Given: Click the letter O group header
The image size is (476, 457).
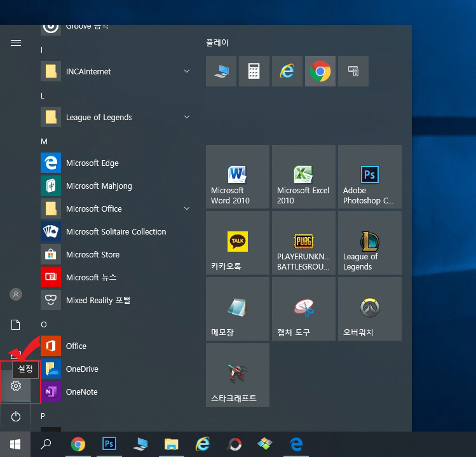Looking at the screenshot, I should click(x=44, y=325).
